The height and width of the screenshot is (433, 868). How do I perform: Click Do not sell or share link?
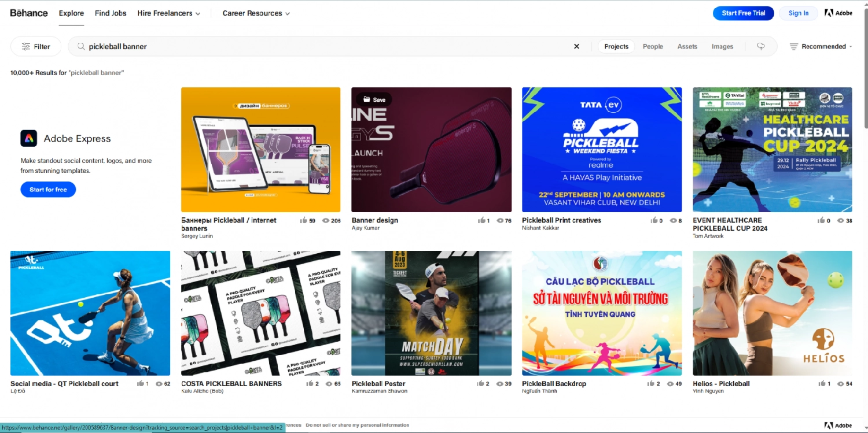click(357, 425)
